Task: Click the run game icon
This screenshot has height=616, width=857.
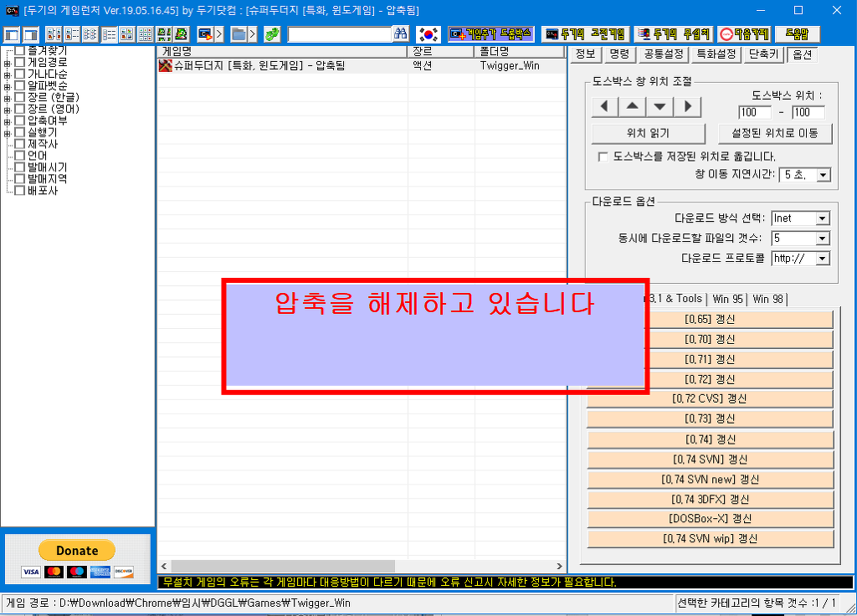Action: [206, 34]
